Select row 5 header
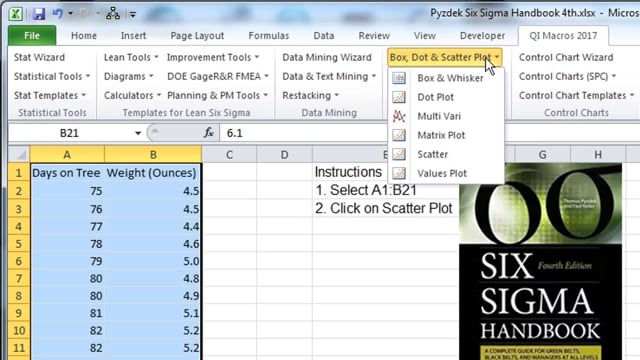 pos(19,244)
